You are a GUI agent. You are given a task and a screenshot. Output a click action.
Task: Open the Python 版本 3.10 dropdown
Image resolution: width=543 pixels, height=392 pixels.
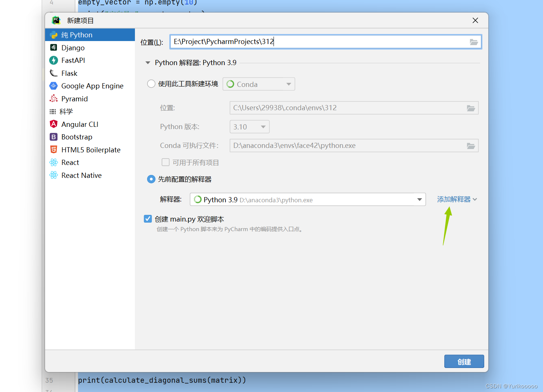[x=250, y=127]
